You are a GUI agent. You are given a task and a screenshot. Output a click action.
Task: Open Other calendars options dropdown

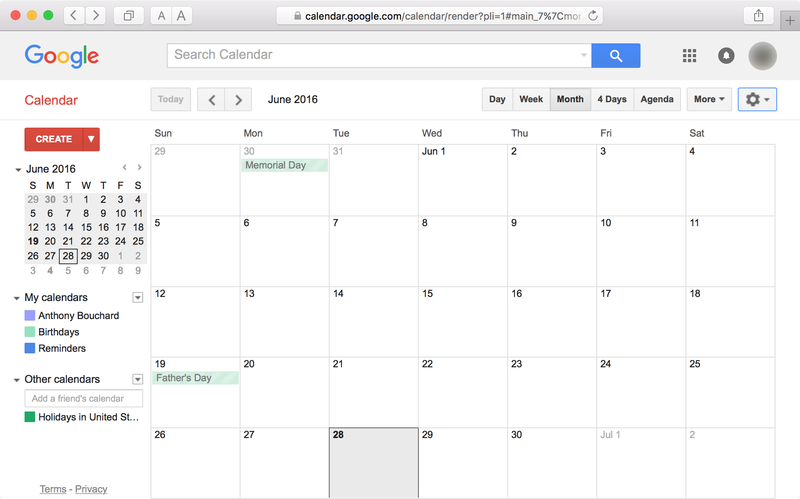click(138, 379)
